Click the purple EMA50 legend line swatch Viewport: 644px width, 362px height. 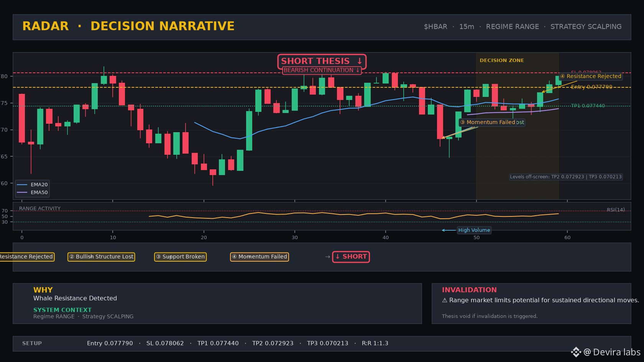(x=22, y=193)
